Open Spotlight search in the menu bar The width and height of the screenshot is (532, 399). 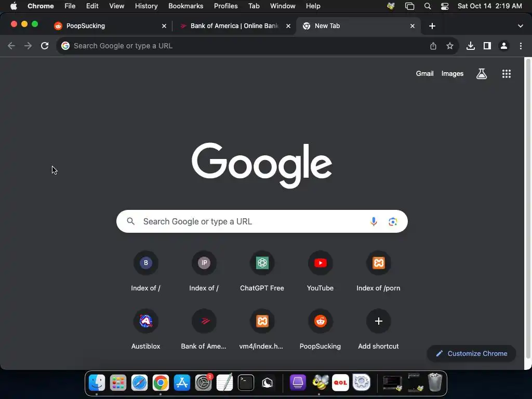click(x=428, y=6)
